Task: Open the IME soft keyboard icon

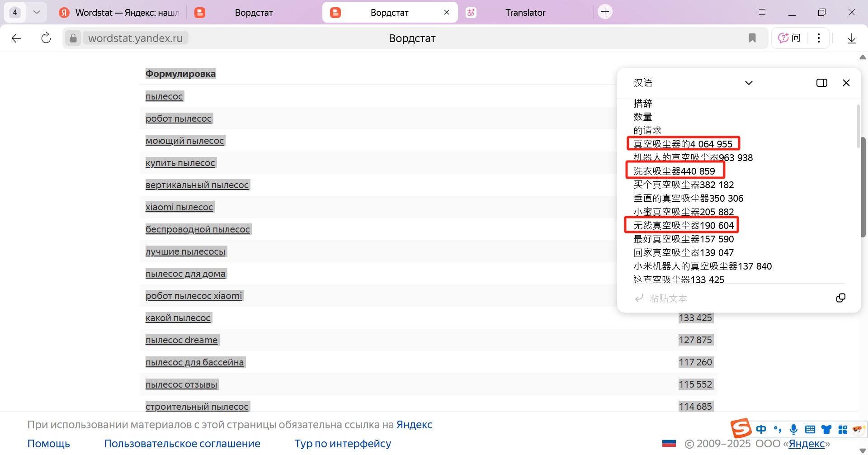Action: point(810,430)
